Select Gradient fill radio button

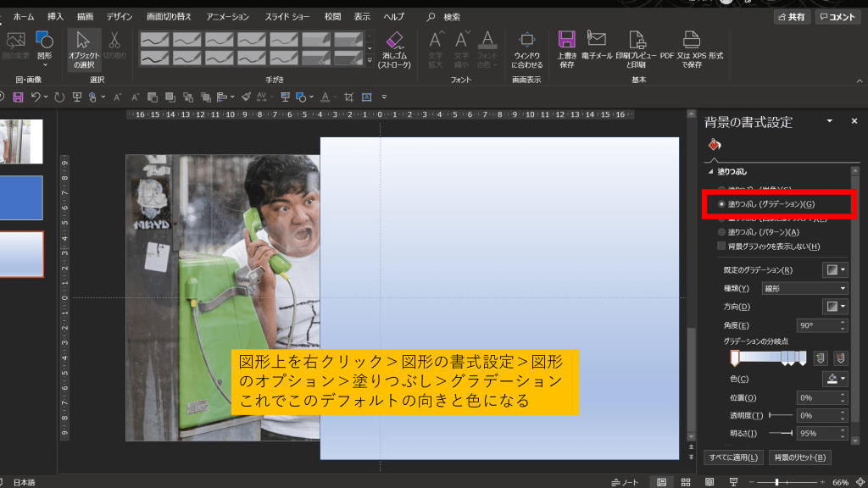click(x=722, y=204)
